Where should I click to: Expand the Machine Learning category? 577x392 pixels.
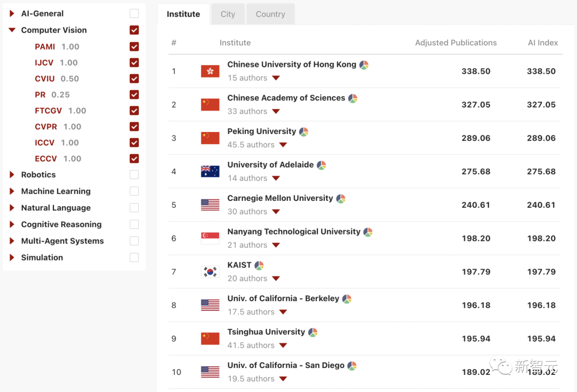click(12, 191)
